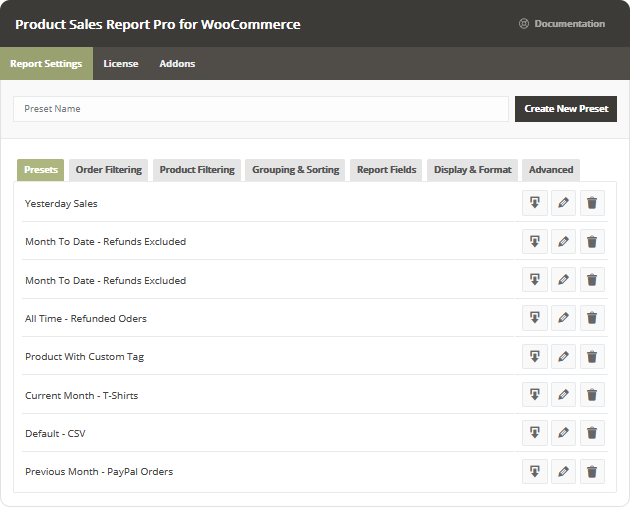This screenshot has height=507, width=630.
Task: Go to Grouping & Sorting tab
Action: [x=295, y=170]
